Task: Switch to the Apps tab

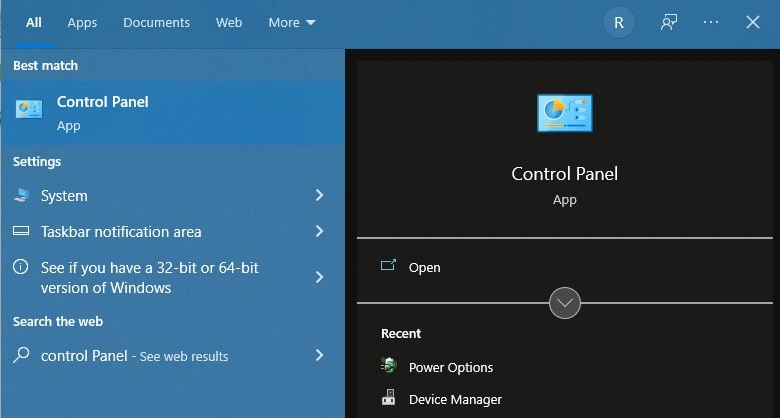Action: click(x=82, y=22)
